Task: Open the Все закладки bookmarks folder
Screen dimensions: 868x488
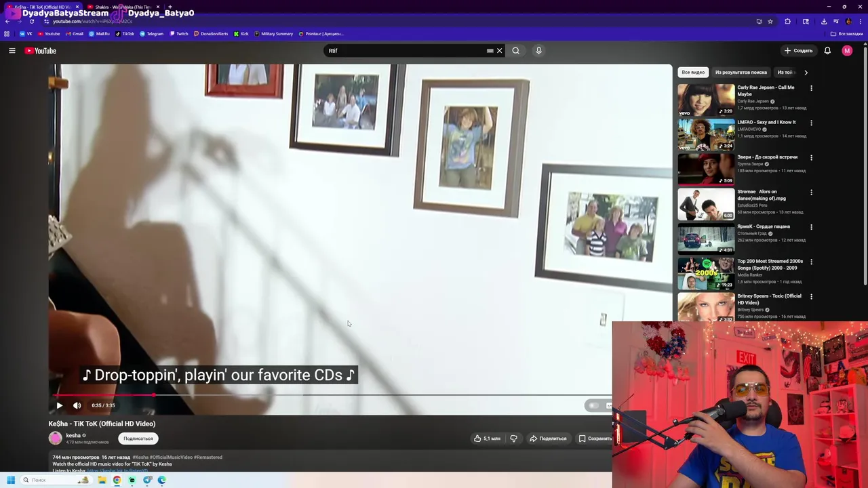Action: click(847, 34)
